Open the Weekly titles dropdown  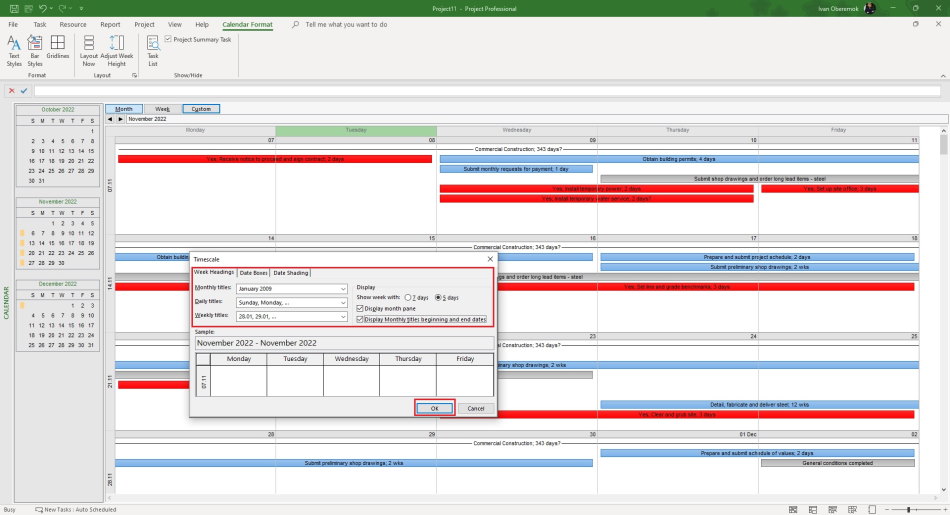[x=343, y=316]
